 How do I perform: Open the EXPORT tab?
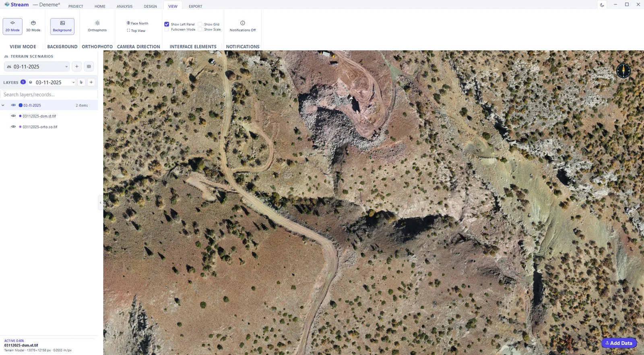click(196, 6)
